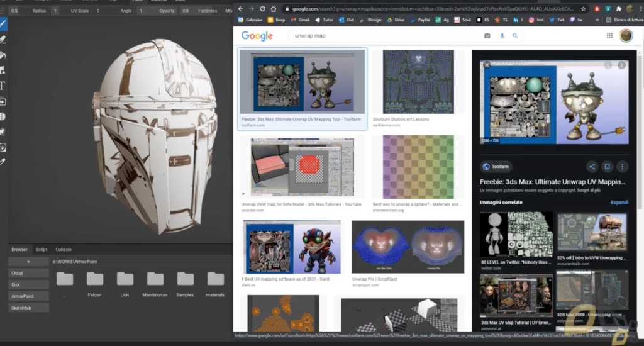Search by image camera icon
The height and width of the screenshot is (346, 644).
[487, 36]
